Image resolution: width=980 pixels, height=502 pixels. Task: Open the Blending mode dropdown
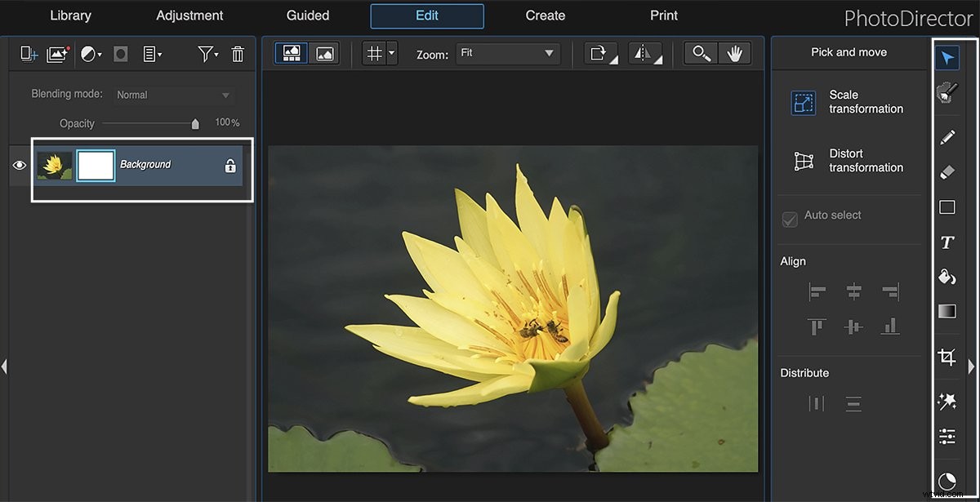click(173, 94)
